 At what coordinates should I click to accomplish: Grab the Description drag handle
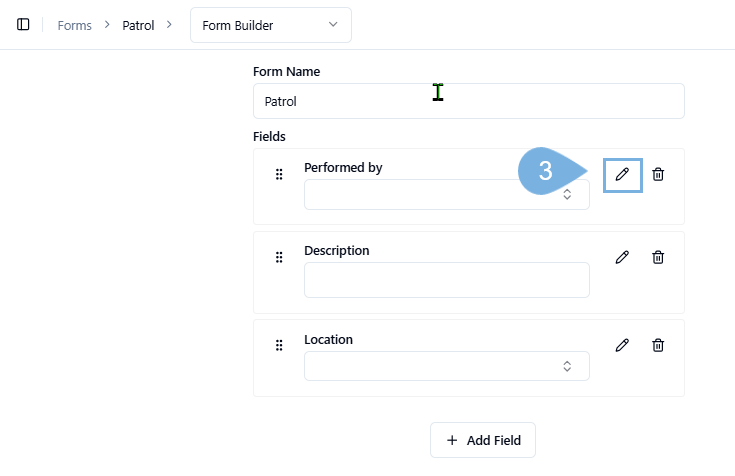tap(279, 258)
